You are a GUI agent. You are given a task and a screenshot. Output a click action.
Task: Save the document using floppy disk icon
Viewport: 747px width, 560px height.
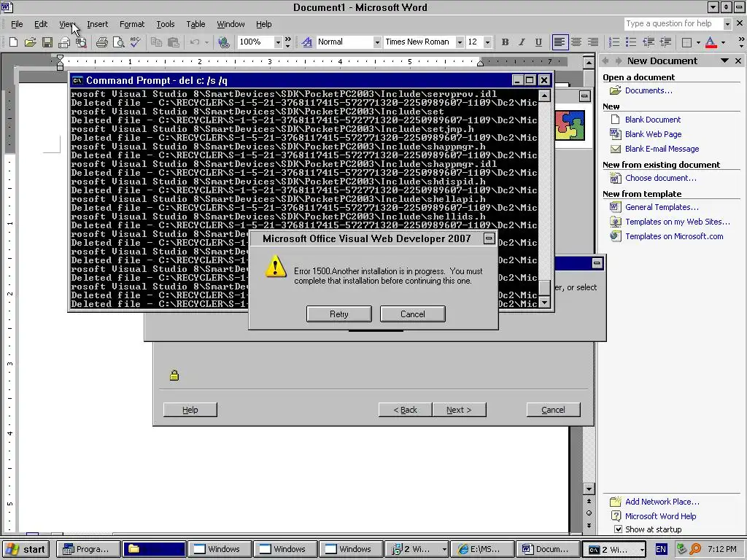(x=47, y=42)
